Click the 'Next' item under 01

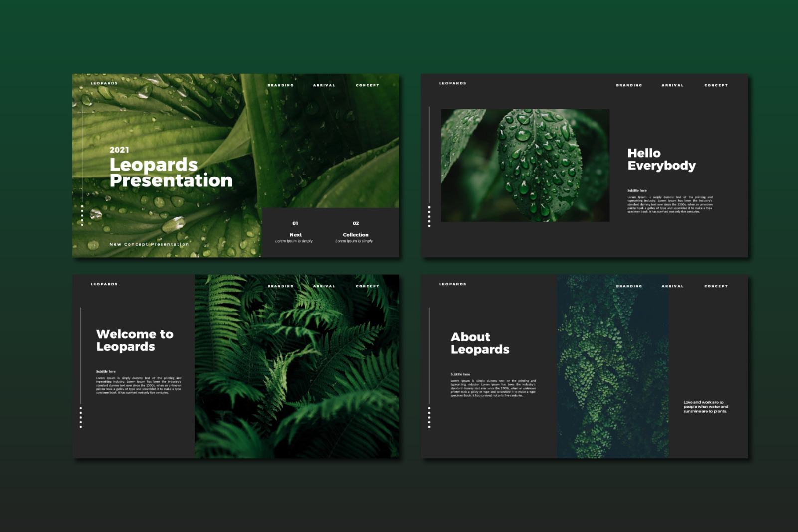tap(295, 235)
